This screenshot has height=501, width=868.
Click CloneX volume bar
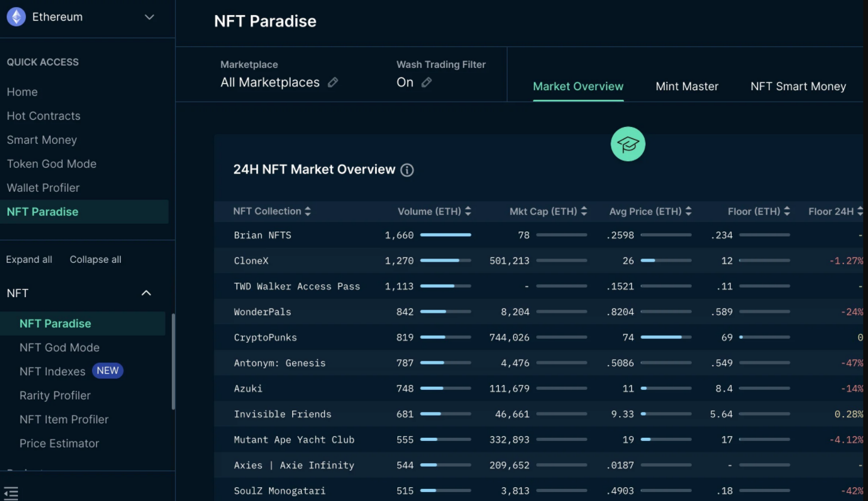point(445,261)
